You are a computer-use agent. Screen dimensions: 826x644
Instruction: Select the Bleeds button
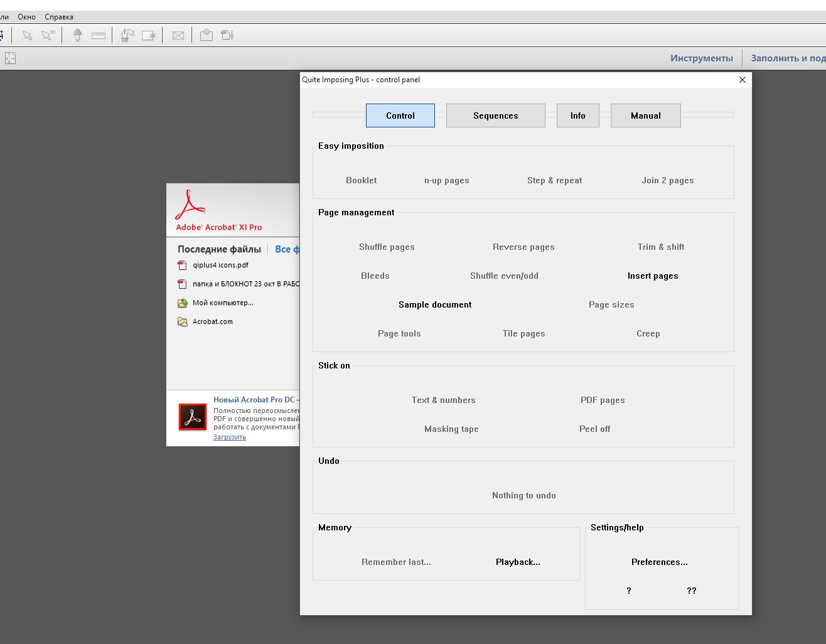[375, 276]
